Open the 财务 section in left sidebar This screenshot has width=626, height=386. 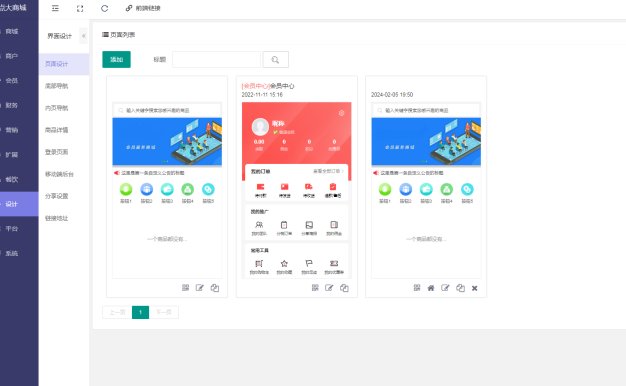tap(12, 105)
